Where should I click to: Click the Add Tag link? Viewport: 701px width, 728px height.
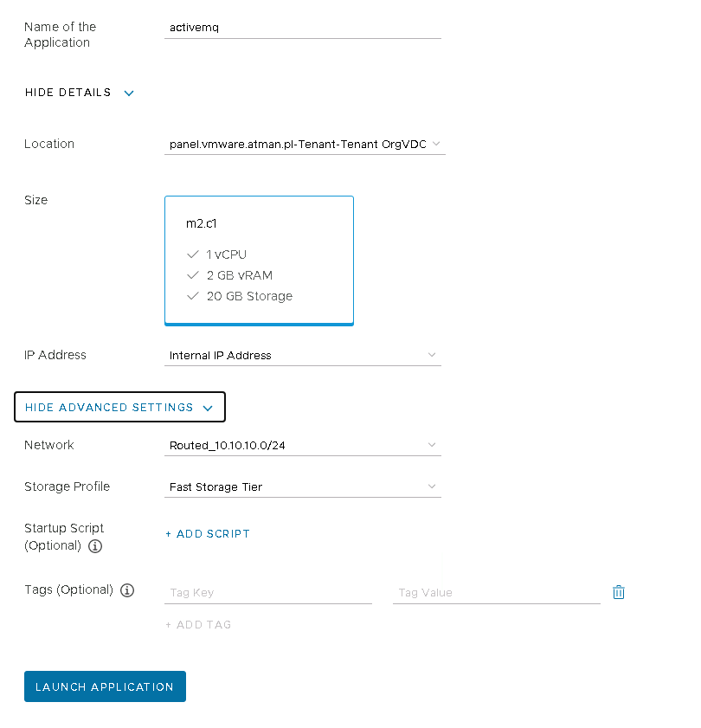click(198, 625)
